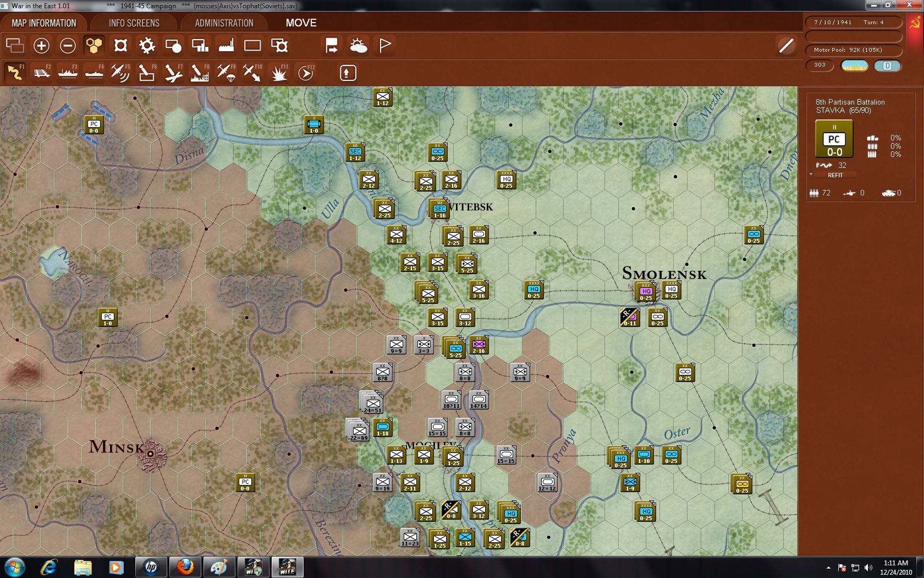Click the PC 0-0 counter in unit panel
Screen dimensions: 924x578
coord(834,139)
